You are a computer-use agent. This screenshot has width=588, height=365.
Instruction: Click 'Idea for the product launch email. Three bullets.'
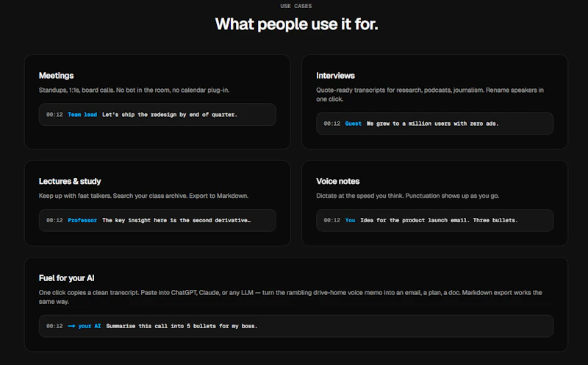(x=439, y=221)
